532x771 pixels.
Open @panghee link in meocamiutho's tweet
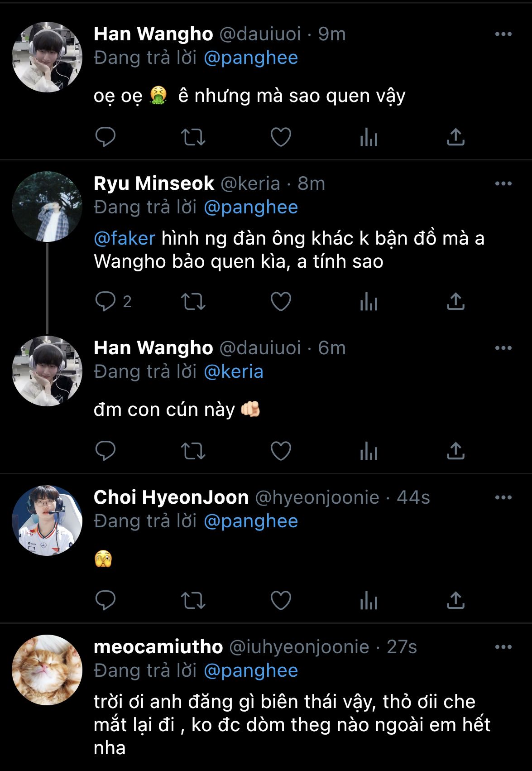click(x=251, y=670)
